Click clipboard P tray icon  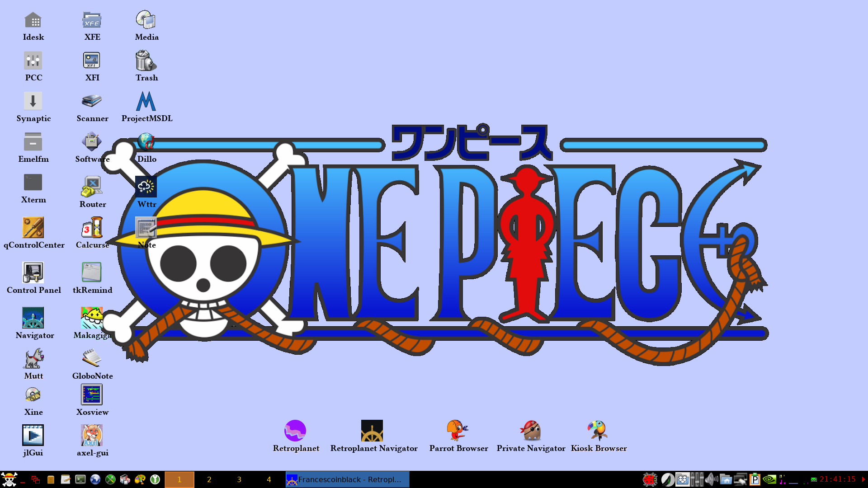[755, 479]
